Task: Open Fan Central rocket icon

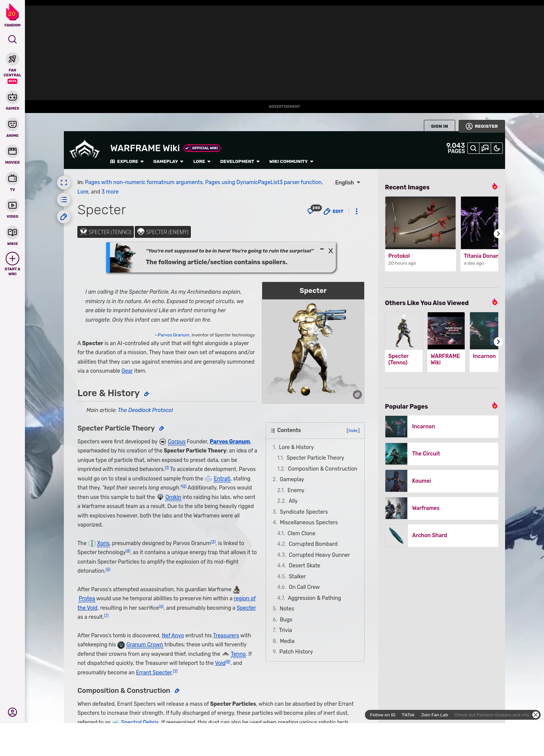Action: click(x=12, y=59)
